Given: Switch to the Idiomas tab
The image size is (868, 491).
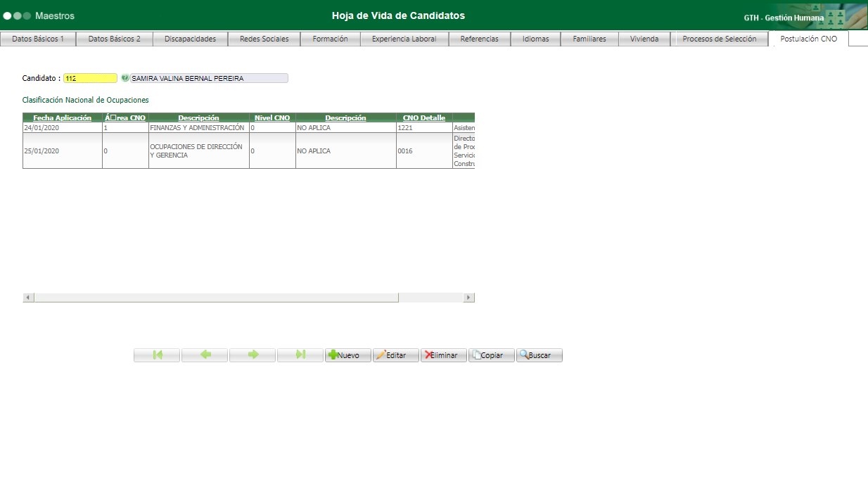Looking at the screenshot, I should 536,39.
